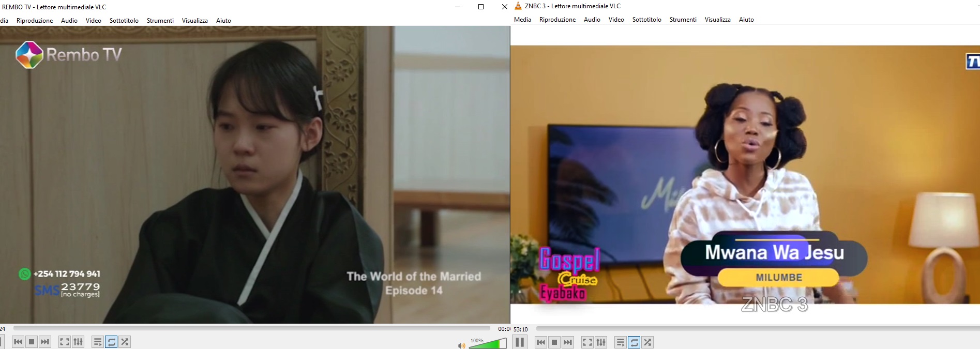Toggle shuffle in REMBO TV window

click(x=125, y=342)
